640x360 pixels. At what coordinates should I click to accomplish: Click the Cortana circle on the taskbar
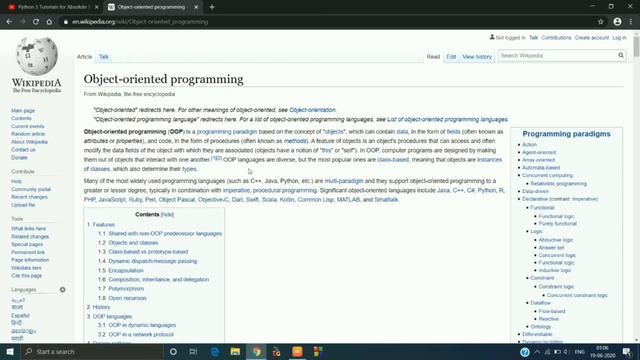173,351
